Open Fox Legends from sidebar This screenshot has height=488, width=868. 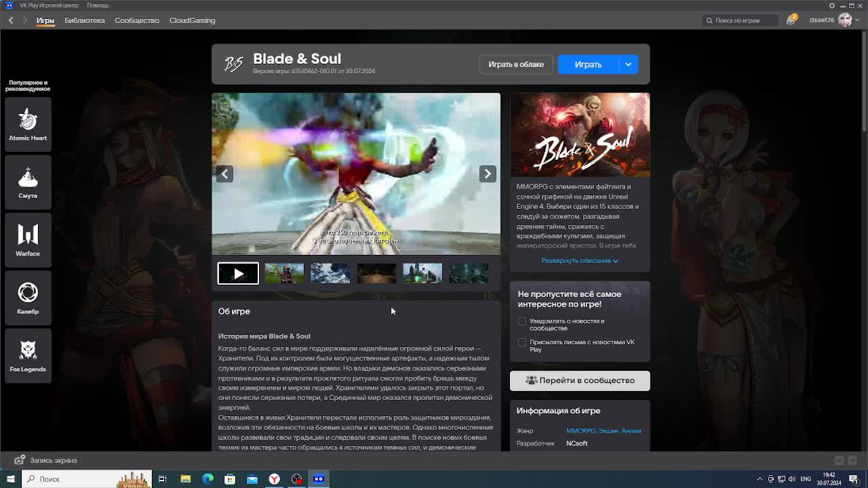[x=28, y=355]
